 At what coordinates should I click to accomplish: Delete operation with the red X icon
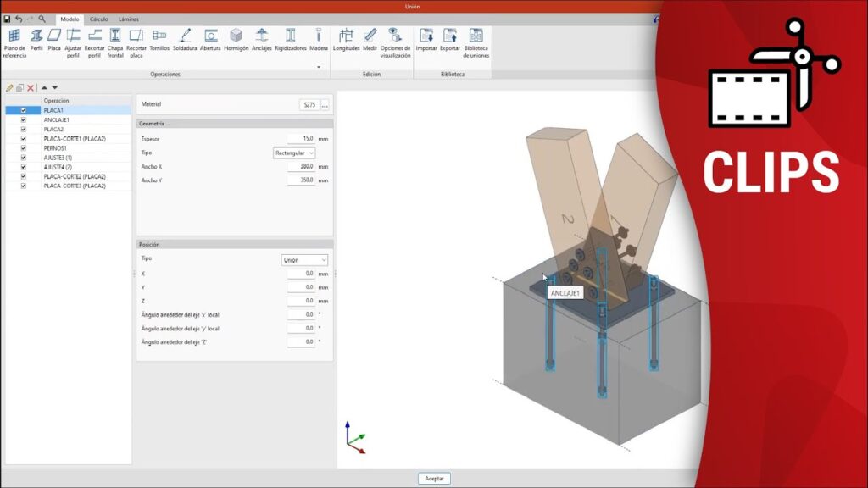[31, 87]
